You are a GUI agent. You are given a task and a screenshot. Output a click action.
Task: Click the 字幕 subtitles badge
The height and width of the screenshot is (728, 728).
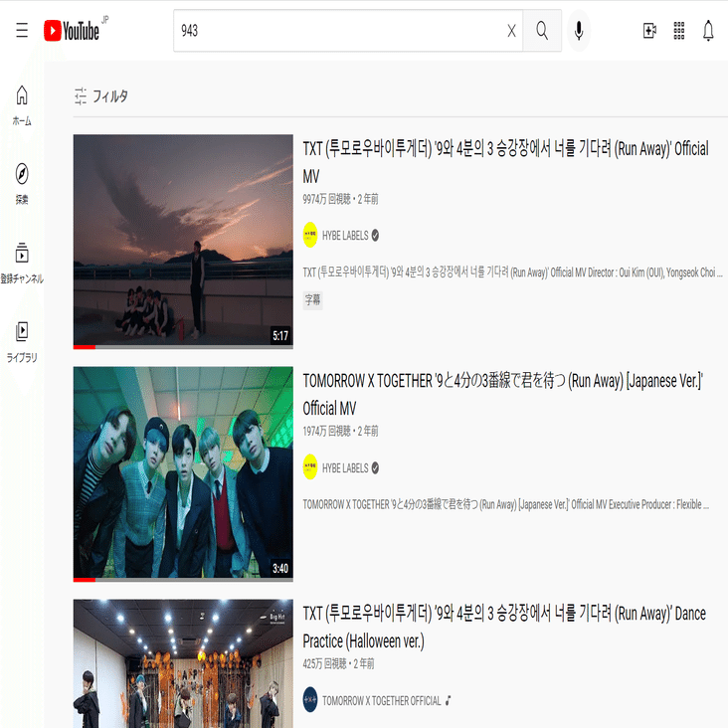tap(312, 300)
